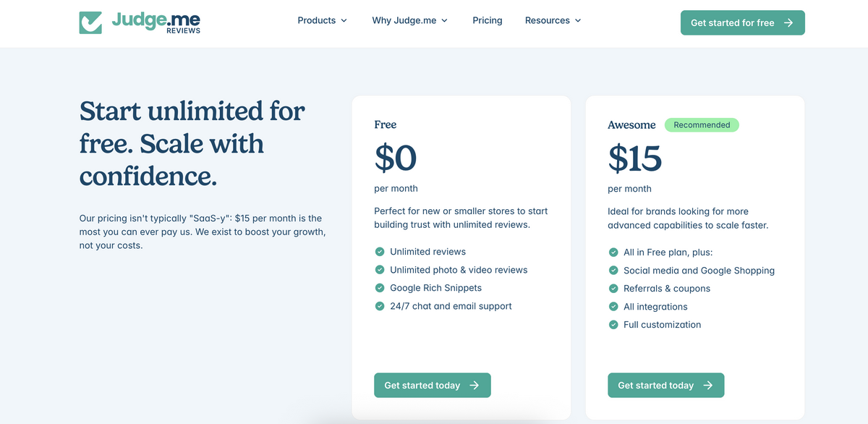This screenshot has width=868, height=424.
Task: Click the checkmark beside Referrals & coupons
Action: click(x=613, y=288)
